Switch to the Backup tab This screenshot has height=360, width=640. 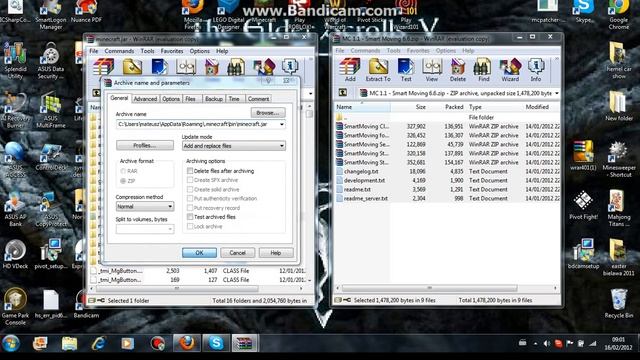pyautogui.click(x=213, y=99)
